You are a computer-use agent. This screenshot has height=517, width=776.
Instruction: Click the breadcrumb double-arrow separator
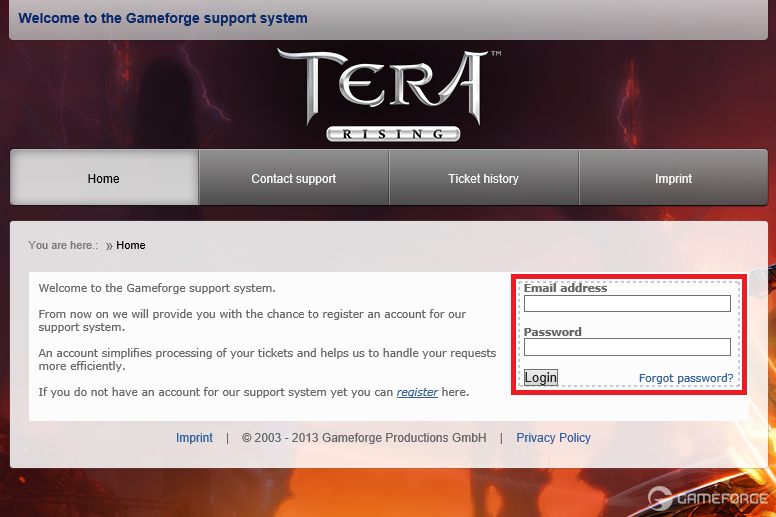(109, 246)
